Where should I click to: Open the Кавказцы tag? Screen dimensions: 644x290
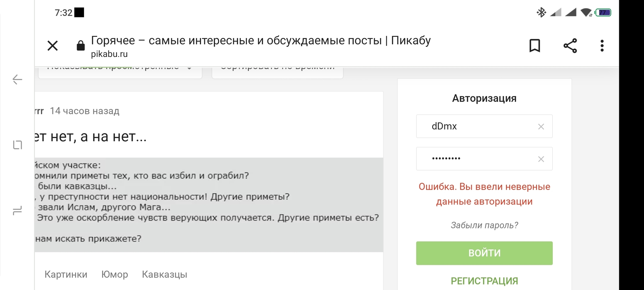164,274
